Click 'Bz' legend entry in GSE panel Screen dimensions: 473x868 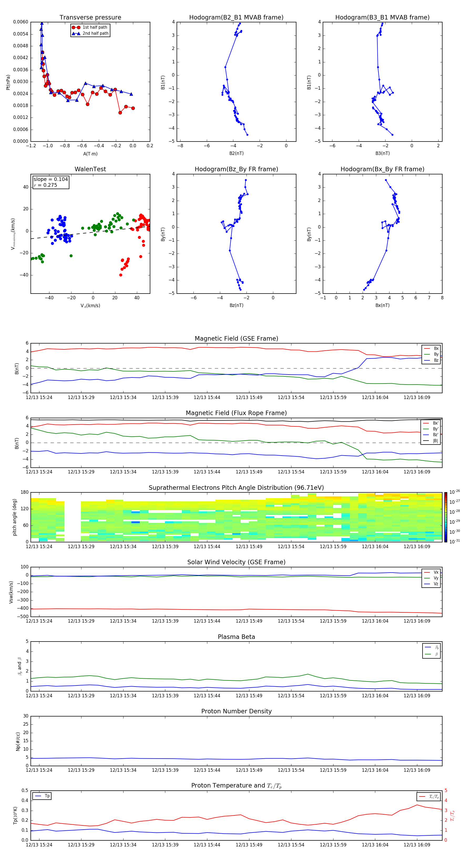(431, 361)
